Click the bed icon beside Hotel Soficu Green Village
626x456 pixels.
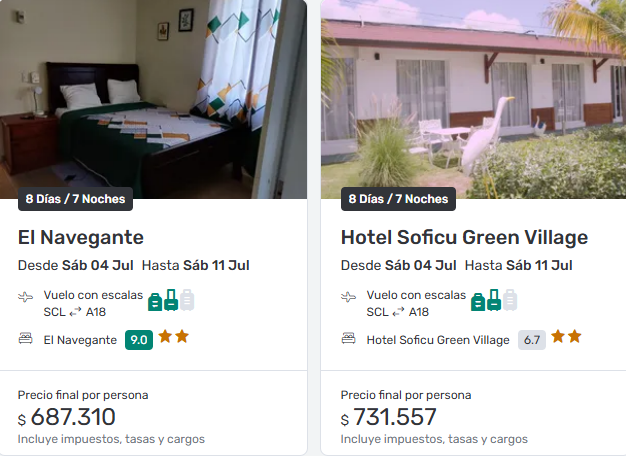349,339
